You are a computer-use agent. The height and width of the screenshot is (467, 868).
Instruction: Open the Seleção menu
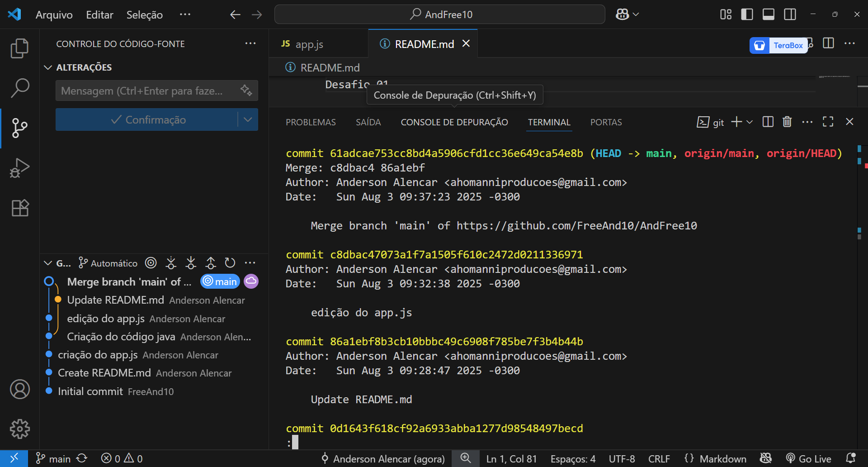tap(145, 14)
